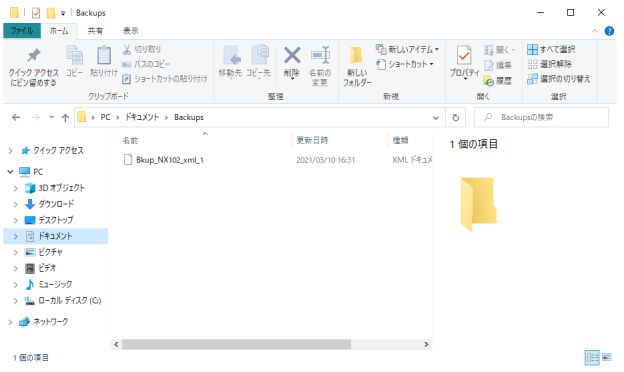Viewport: 624px width, 372px height.
Task: Click the Backups search box
Action: tap(541, 117)
